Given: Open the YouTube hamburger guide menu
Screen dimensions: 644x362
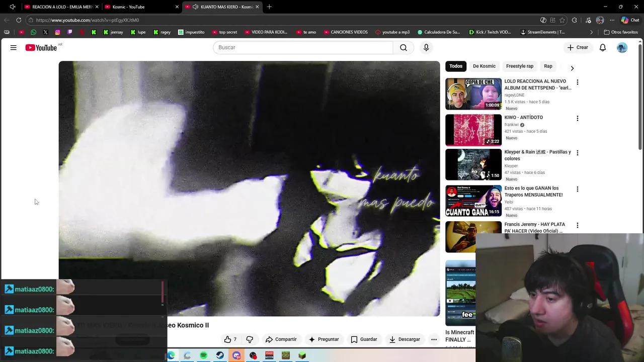Looking at the screenshot, I should click(14, 47).
